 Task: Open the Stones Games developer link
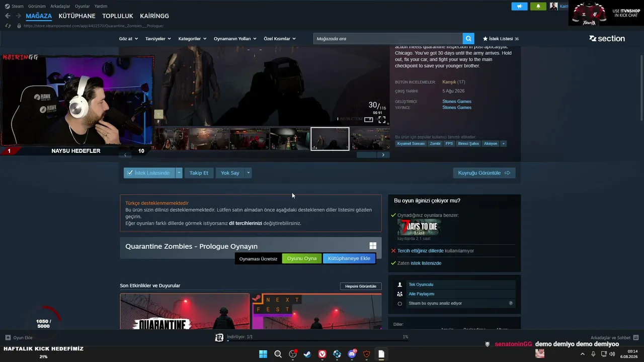457,102
